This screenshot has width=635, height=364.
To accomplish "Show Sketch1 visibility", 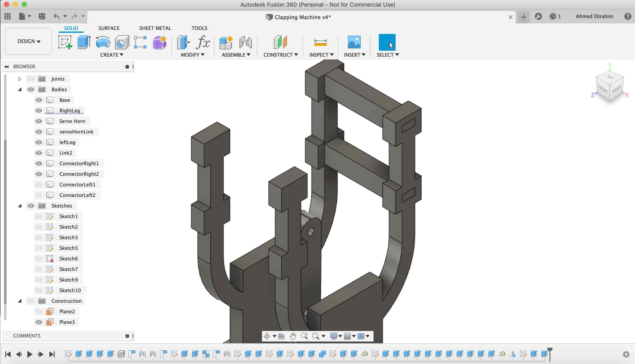I will click(x=39, y=216).
